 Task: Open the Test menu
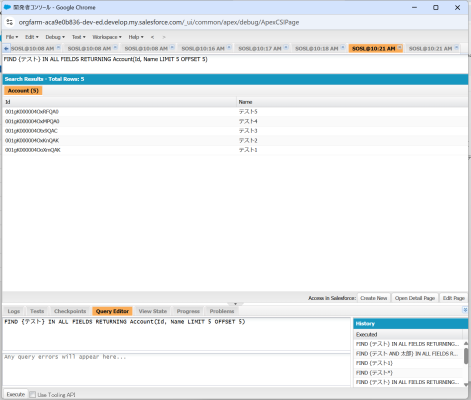pos(79,37)
